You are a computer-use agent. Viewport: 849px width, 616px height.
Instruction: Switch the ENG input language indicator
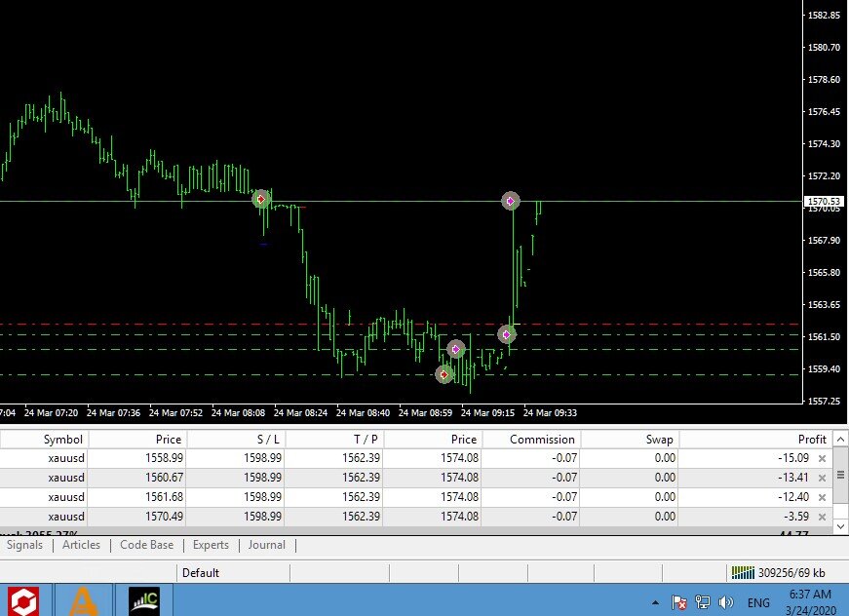(758, 602)
